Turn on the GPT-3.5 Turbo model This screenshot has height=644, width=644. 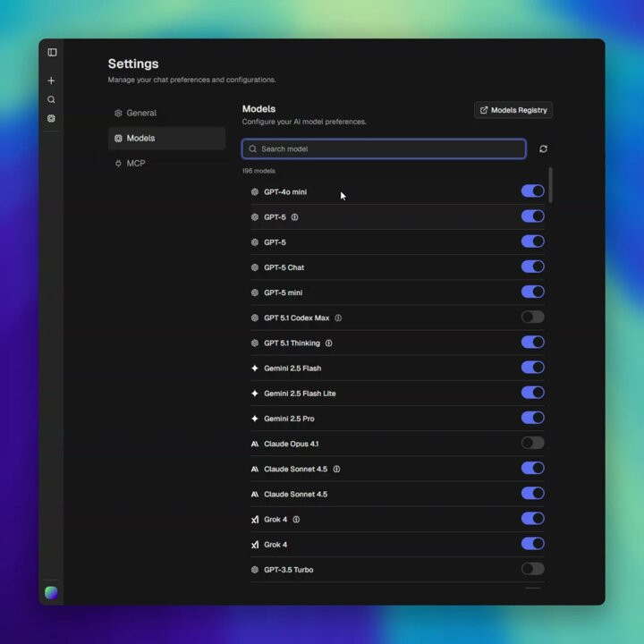click(x=533, y=569)
